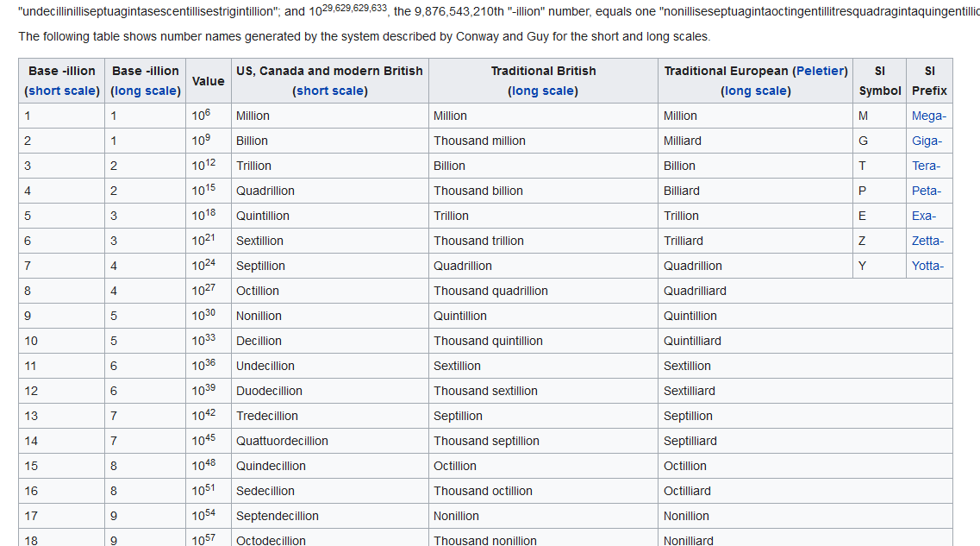Open the Yotta- prefix link

[x=927, y=266]
